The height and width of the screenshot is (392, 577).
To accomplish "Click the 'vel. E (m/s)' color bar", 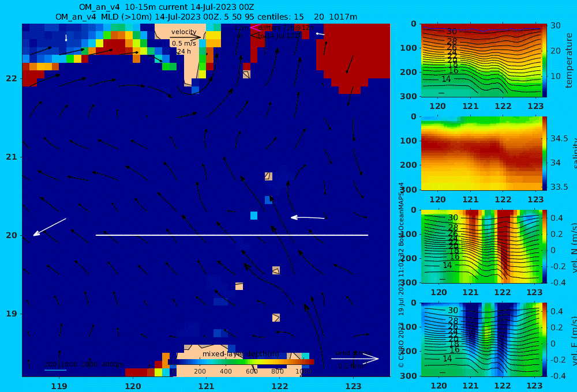I will pos(544,340).
